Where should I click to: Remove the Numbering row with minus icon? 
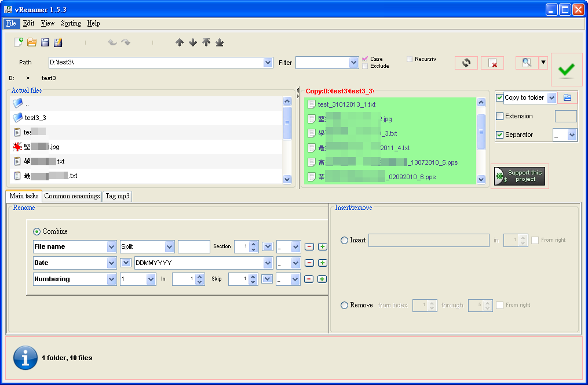click(309, 279)
